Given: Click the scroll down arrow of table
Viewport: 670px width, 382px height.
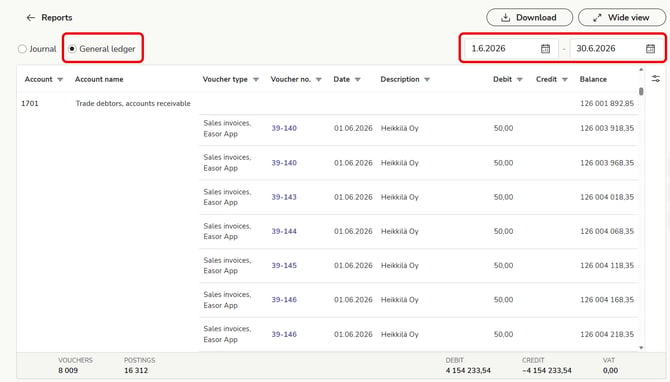Looking at the screenshot, I should pos(641,348).
